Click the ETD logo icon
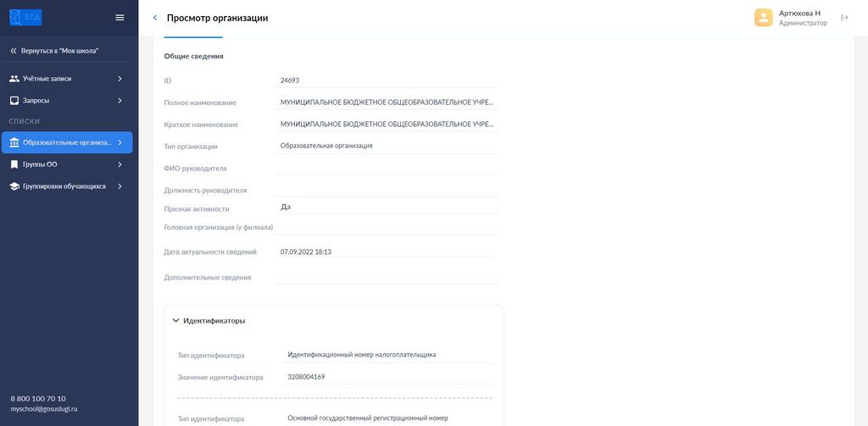 click(x=25, y=18)
